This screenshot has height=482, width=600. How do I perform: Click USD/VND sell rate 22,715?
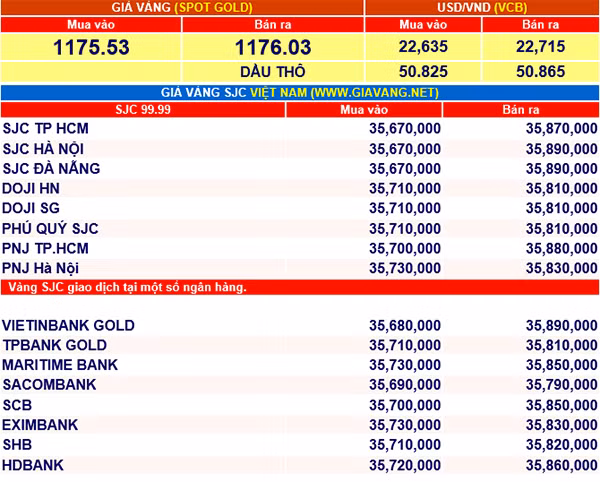coord(540,47)
